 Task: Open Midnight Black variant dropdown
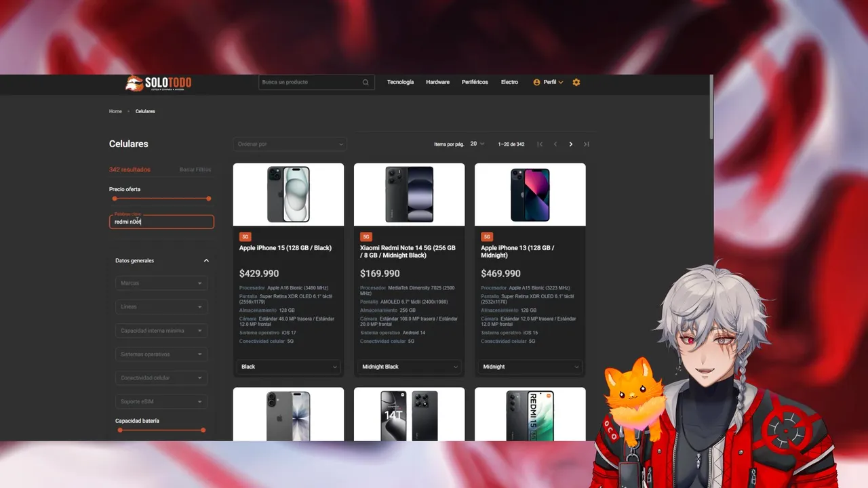(x=409, y=367)
